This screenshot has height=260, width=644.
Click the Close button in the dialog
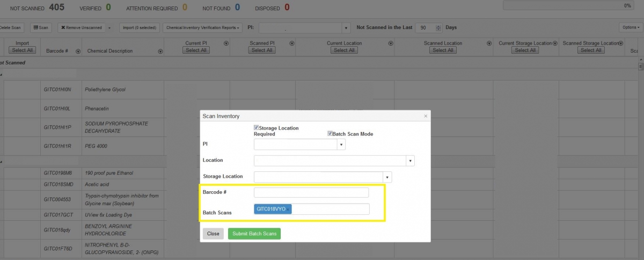(213, 234)
